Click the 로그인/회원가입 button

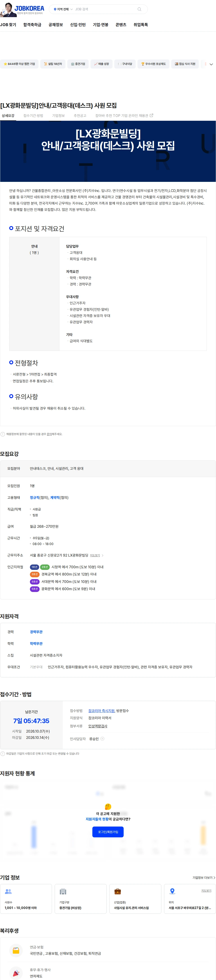[108, 832]
